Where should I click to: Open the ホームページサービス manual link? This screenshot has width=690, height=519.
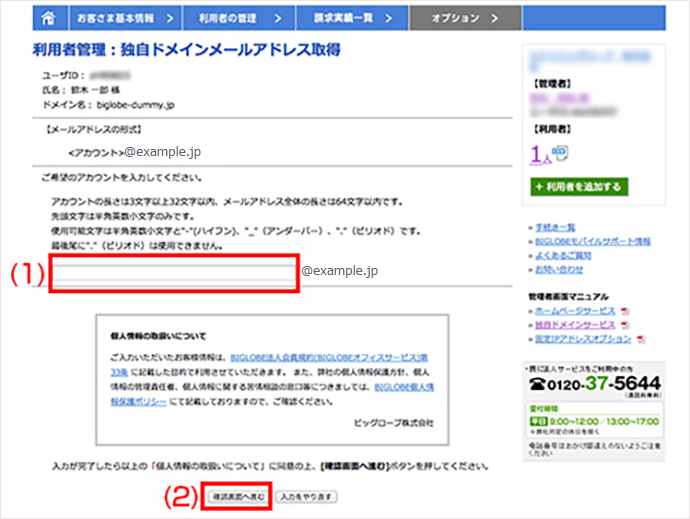(x=575, y=311)
